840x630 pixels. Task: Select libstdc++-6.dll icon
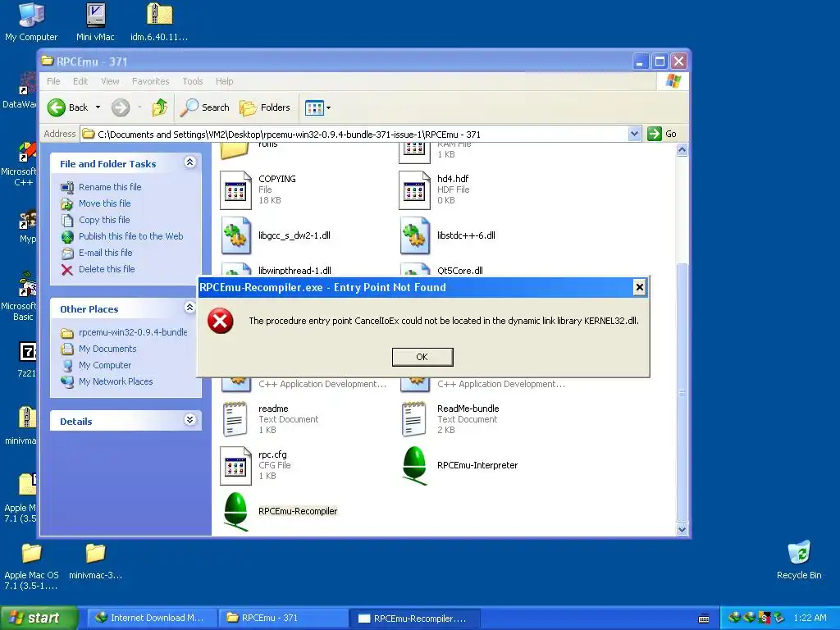click(414, 235)
